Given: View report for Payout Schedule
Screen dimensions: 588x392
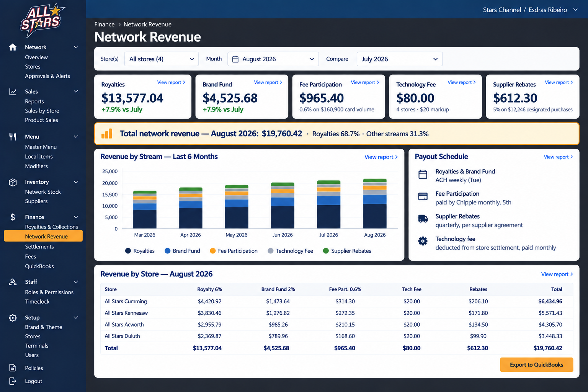Looking at the screenshot, I should [558, 157].
